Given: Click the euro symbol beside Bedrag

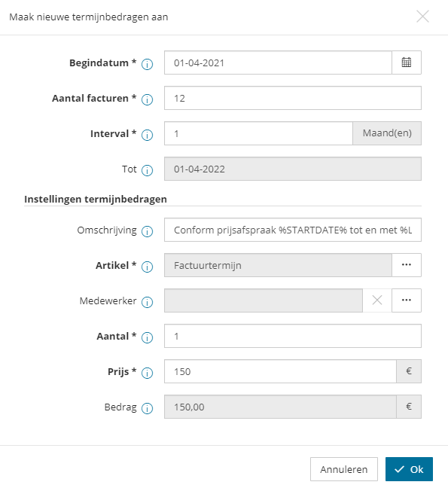Looking at the screenshot, I should 409,407.
